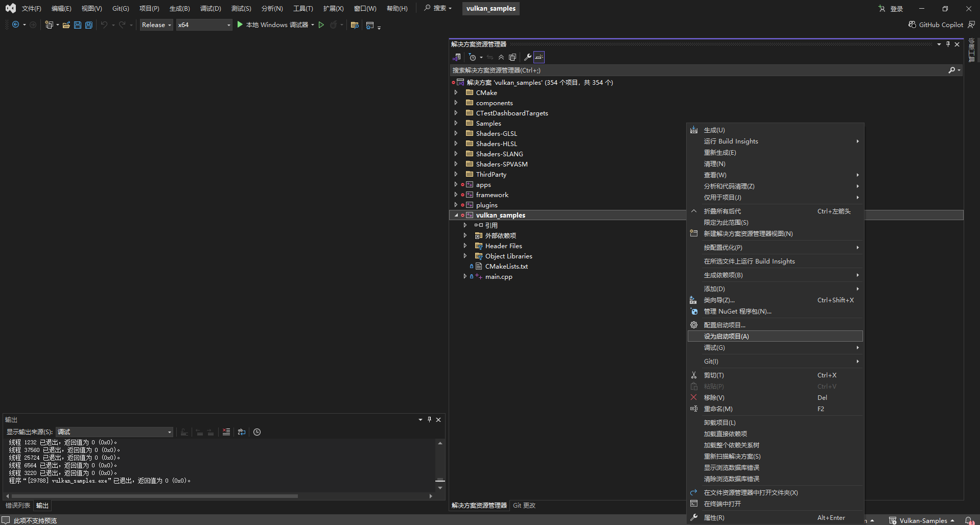Screen dimensions: 980x525
Task: Click clear all in output toolbar
Action: click(x=226, y=432)
